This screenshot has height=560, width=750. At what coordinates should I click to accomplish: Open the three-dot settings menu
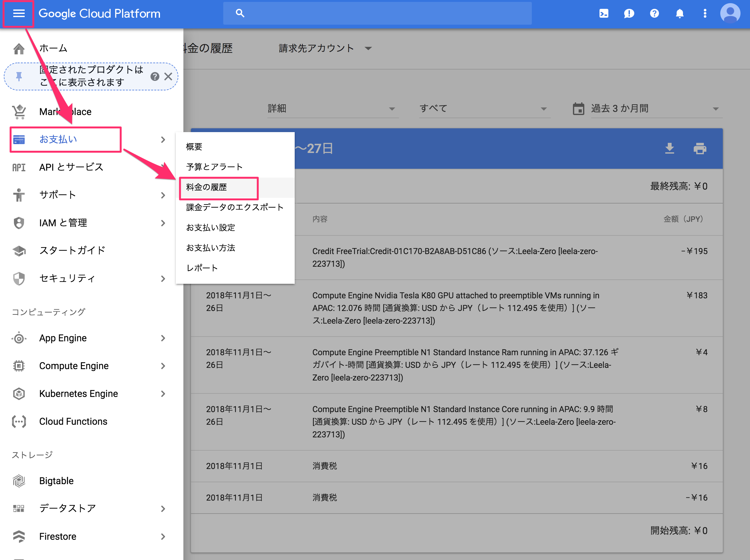tap(705, 14)
